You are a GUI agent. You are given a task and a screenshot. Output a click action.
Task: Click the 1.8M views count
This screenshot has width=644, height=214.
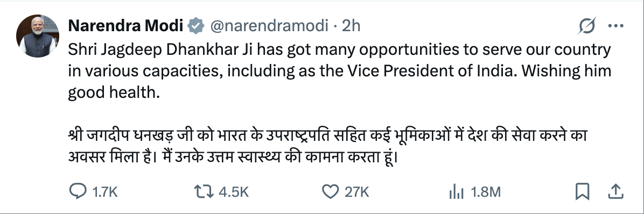click(x=485, y=192)
